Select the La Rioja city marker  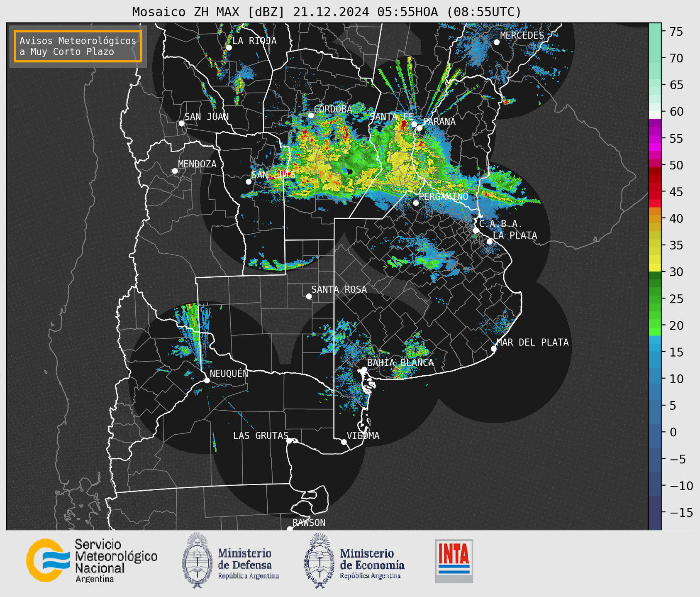click(229, 48)
